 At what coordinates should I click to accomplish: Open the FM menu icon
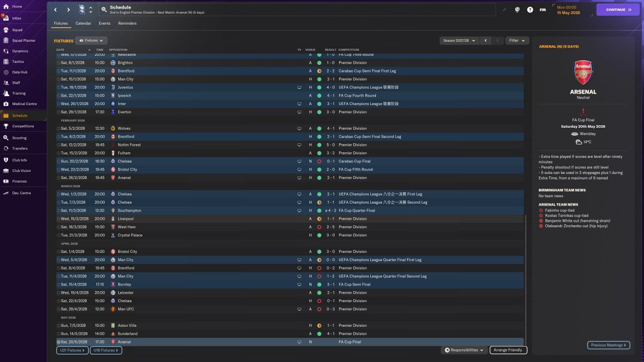tap(543, 10)
